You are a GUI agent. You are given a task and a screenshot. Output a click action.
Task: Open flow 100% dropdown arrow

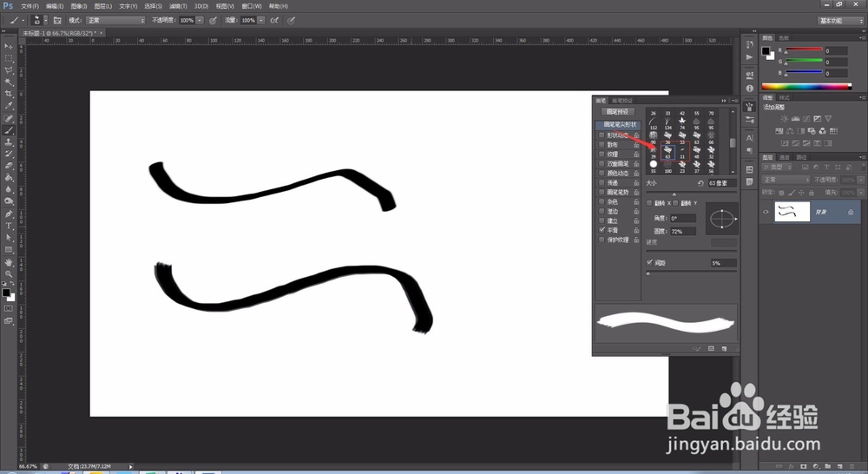pos(260,21)
